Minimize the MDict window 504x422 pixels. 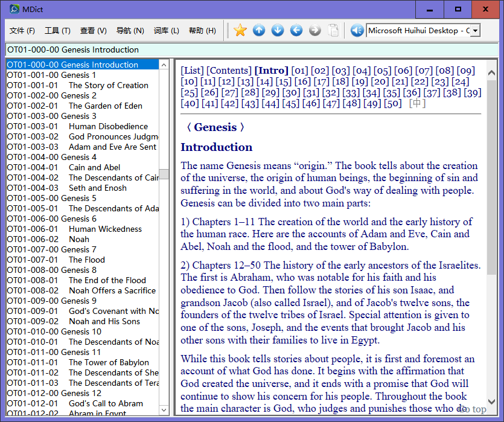pos(430,9)
